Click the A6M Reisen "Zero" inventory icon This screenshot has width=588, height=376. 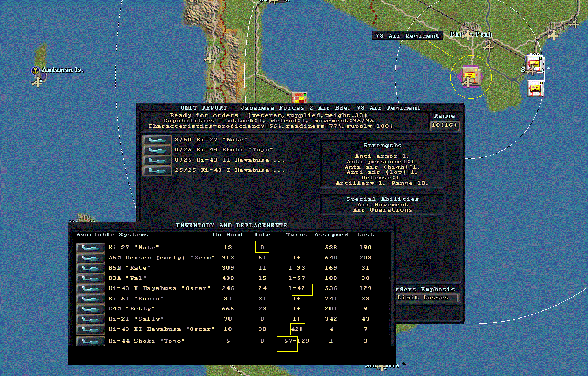click(x=90, y=258)
